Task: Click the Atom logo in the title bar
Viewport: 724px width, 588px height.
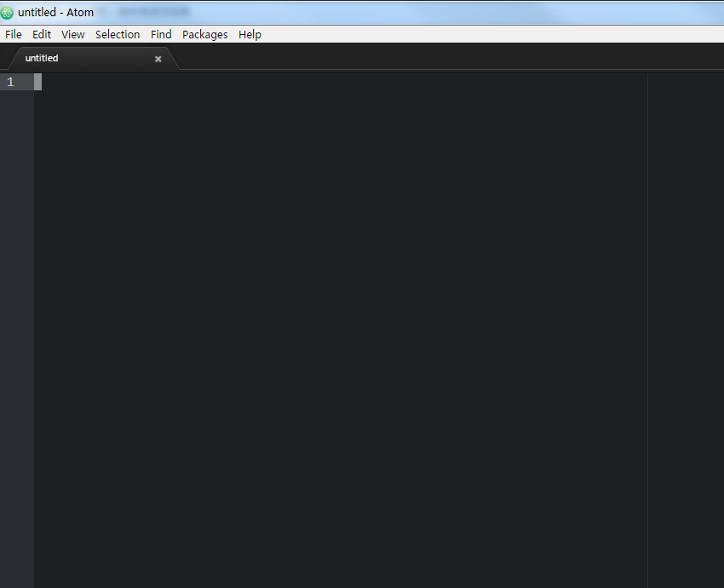Action: pos(8,12)
